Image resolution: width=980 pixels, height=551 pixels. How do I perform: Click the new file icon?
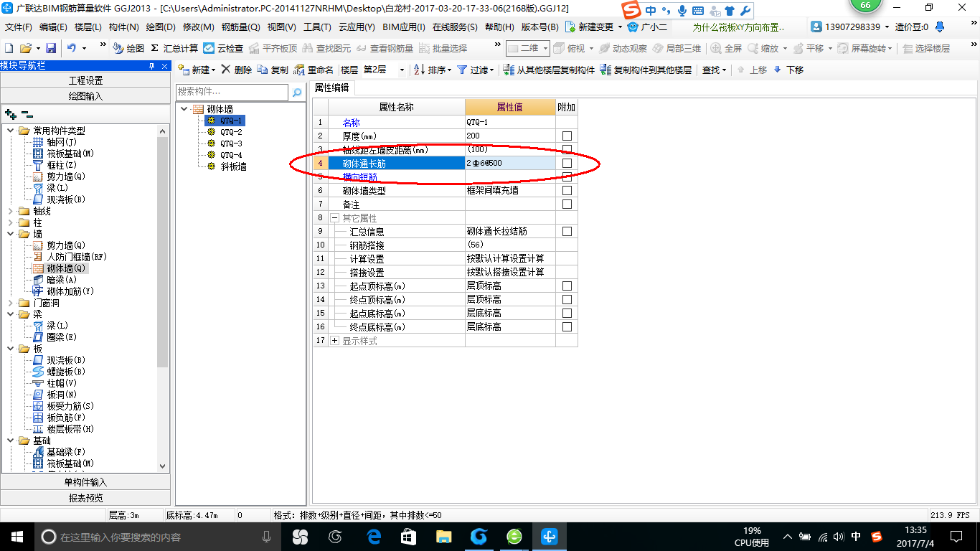tap(9, 48)
